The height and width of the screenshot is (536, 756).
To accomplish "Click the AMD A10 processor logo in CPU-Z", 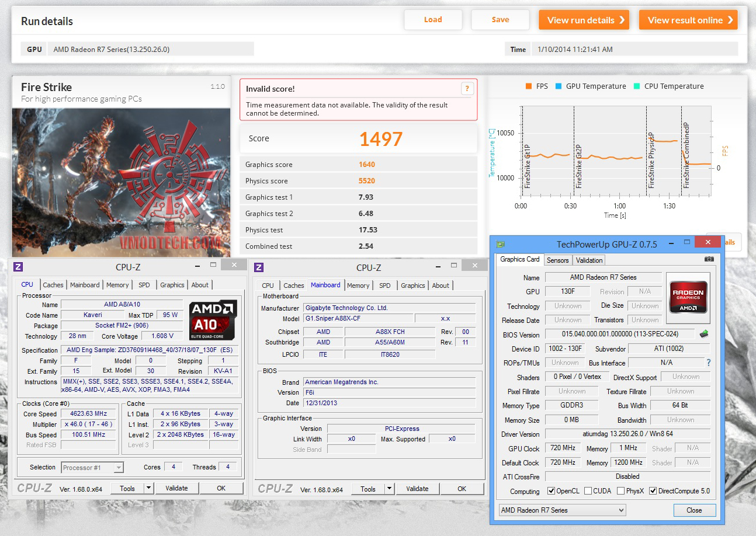I will pyautogui.click(x=213, y=320).
